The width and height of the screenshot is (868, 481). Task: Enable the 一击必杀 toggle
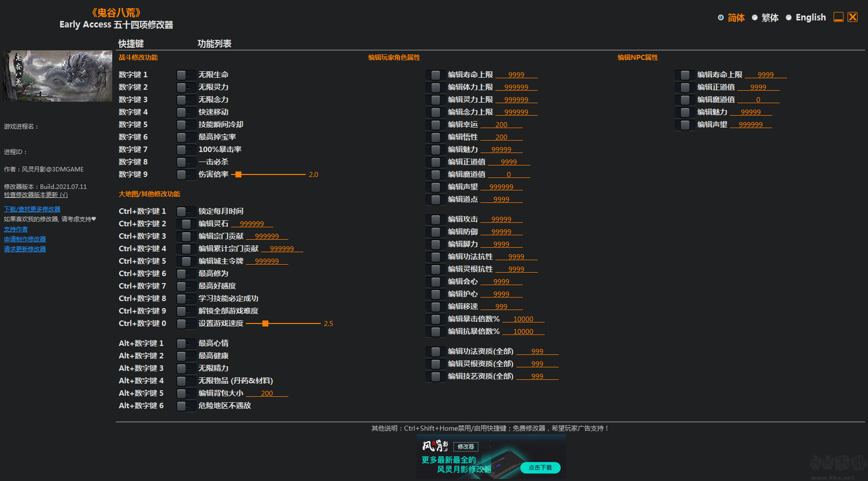click(x=185, y=162)
